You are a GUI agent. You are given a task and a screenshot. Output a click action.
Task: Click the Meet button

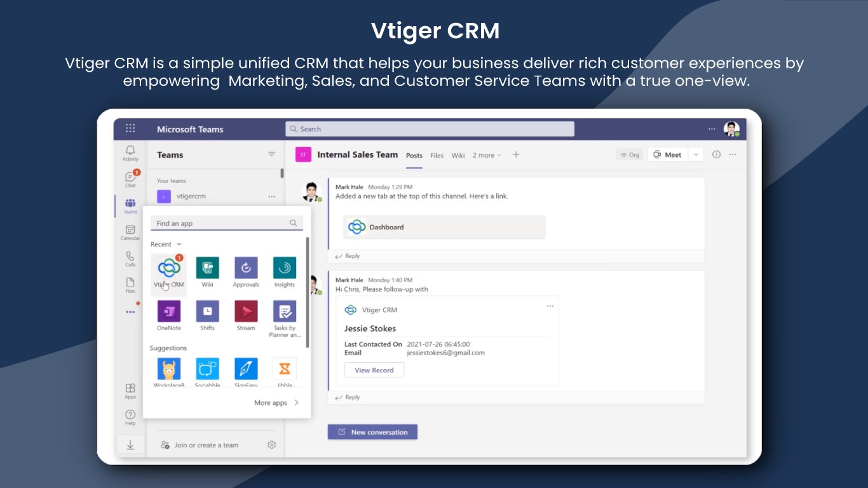point(668,154)
